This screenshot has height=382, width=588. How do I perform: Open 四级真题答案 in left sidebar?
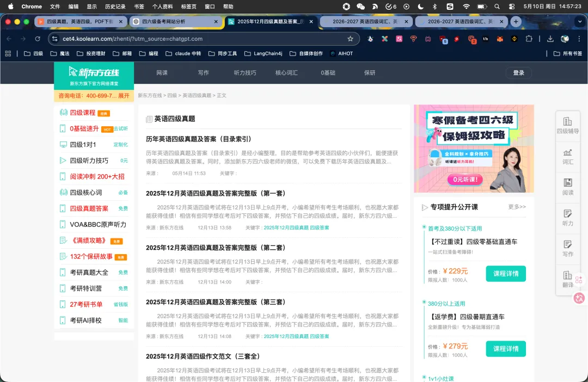click(89, 208)
